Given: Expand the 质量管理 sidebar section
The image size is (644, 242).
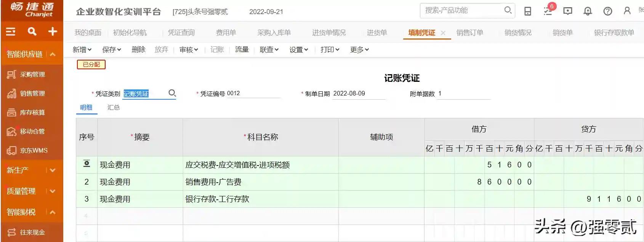Looking at the screenshot, I should tap(53, 191).
